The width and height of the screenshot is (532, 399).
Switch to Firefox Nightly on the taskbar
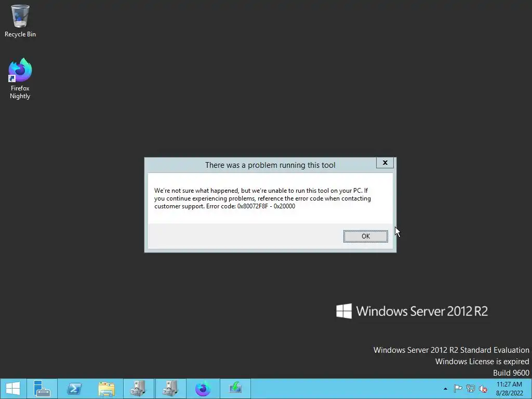click(203, 389)
